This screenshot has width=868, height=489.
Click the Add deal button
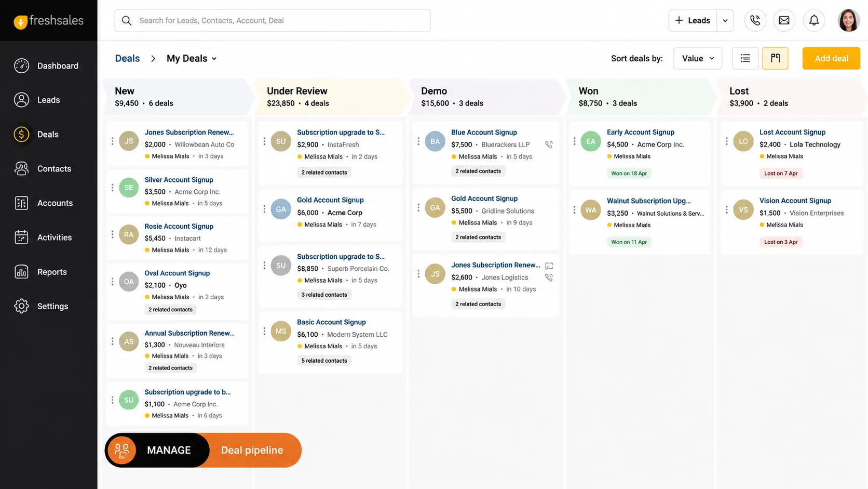pos(831,58)
